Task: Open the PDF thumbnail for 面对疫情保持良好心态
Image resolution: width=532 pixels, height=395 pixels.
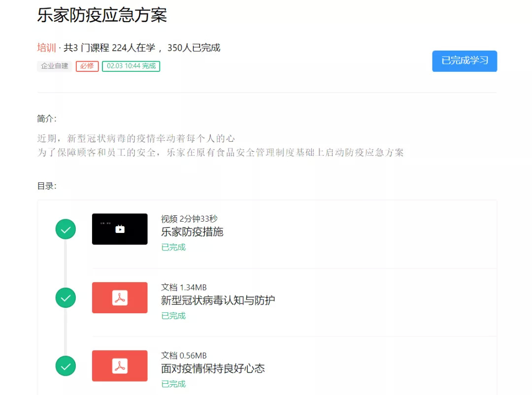Action: click(120, 366)
